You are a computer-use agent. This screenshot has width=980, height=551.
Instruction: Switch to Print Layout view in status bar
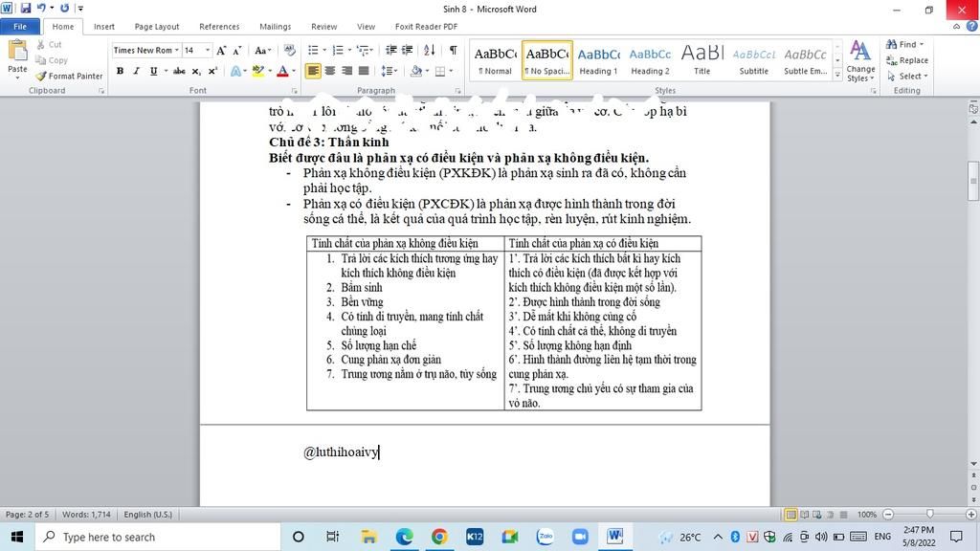click(791, 514)
